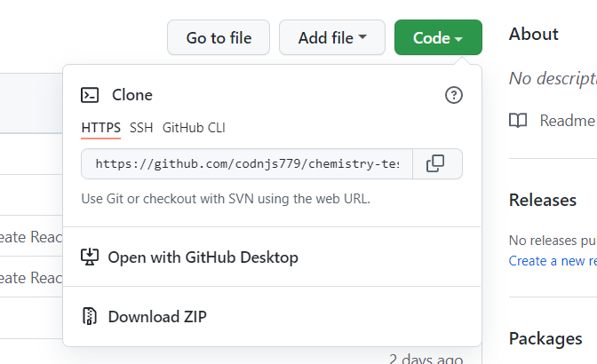Select the HTTPS clone tab
Viewport: 597px width, 364px height.
tap(101, 128)
